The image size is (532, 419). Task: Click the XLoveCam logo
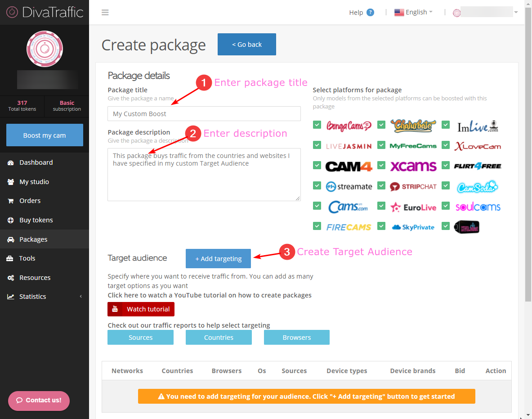click(x=478, y=146)
